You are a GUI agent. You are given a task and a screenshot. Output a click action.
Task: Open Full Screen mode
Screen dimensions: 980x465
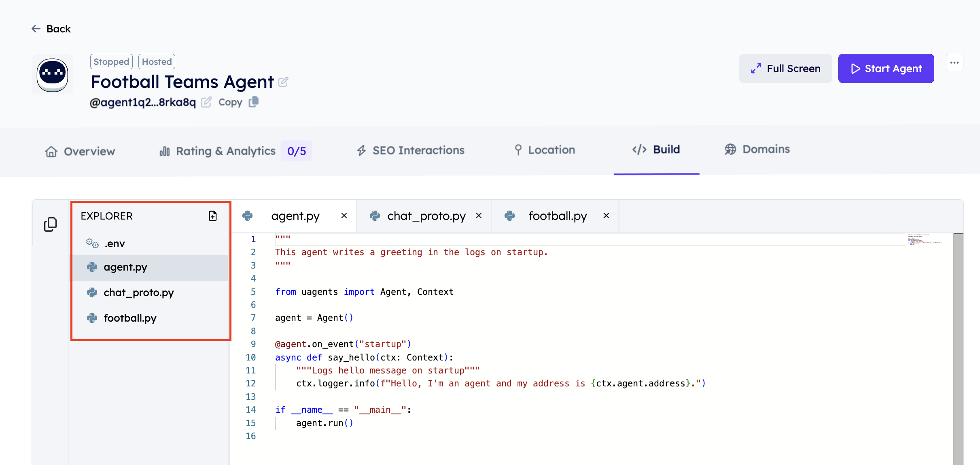click(x=785, y=68)
